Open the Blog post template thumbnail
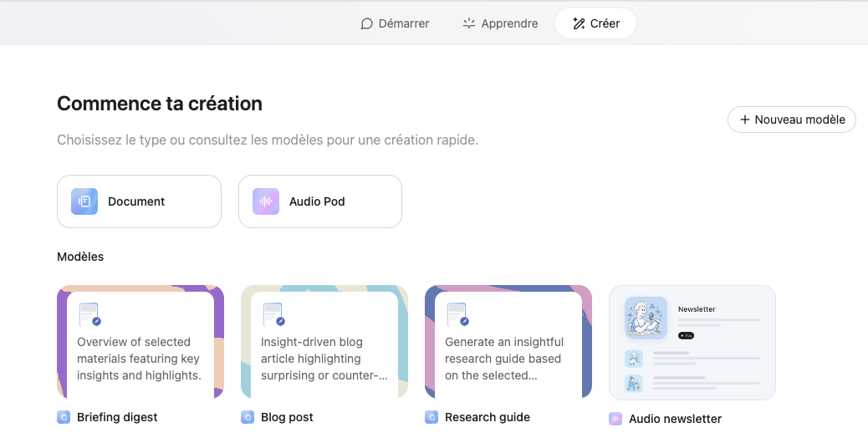The image size is (868, 448). (324, 343)
